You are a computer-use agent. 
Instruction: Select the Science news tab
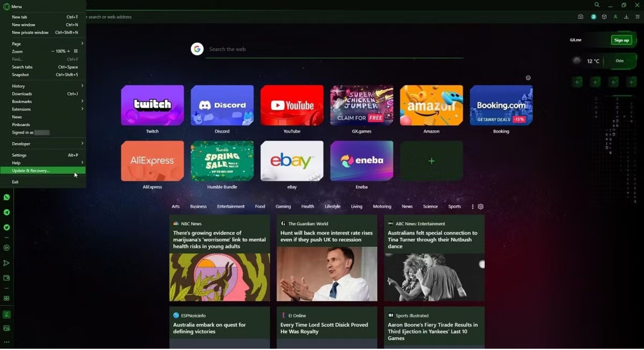(x=430, y=207)
